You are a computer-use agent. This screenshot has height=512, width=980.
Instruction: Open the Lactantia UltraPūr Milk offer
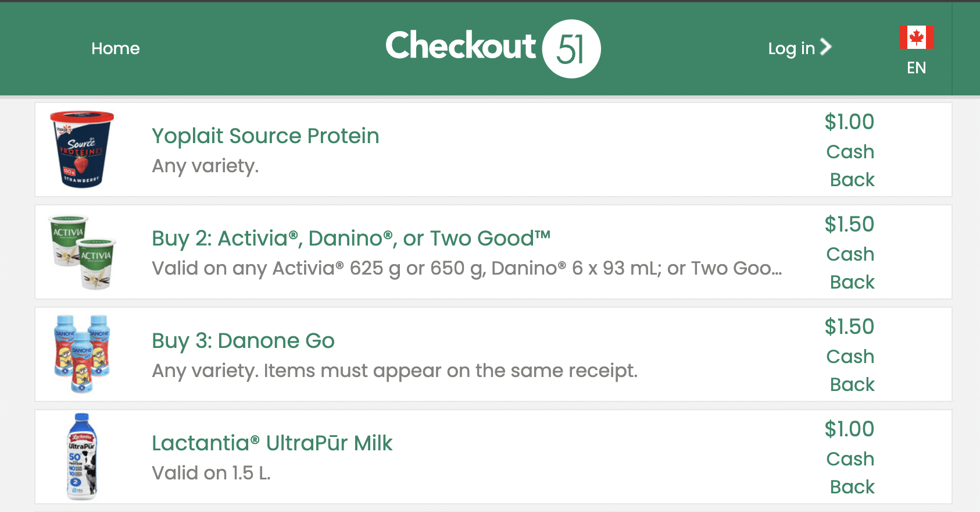click(x=272, y=443)
